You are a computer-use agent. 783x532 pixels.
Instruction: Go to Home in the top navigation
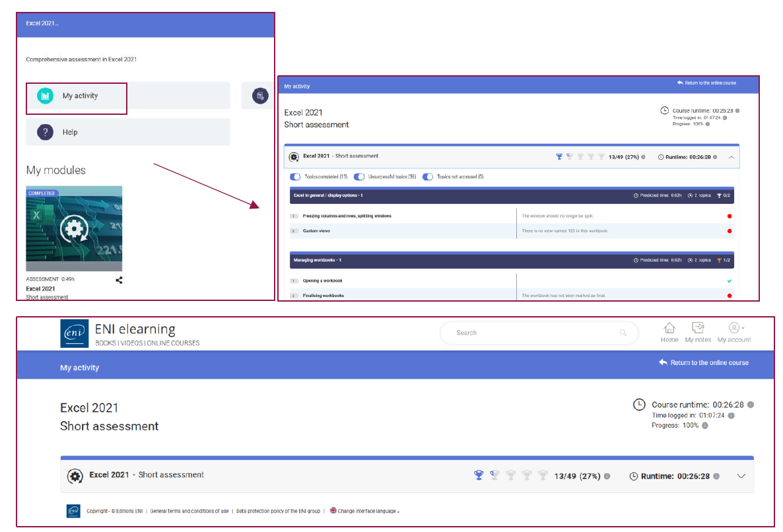click(669, 333)
